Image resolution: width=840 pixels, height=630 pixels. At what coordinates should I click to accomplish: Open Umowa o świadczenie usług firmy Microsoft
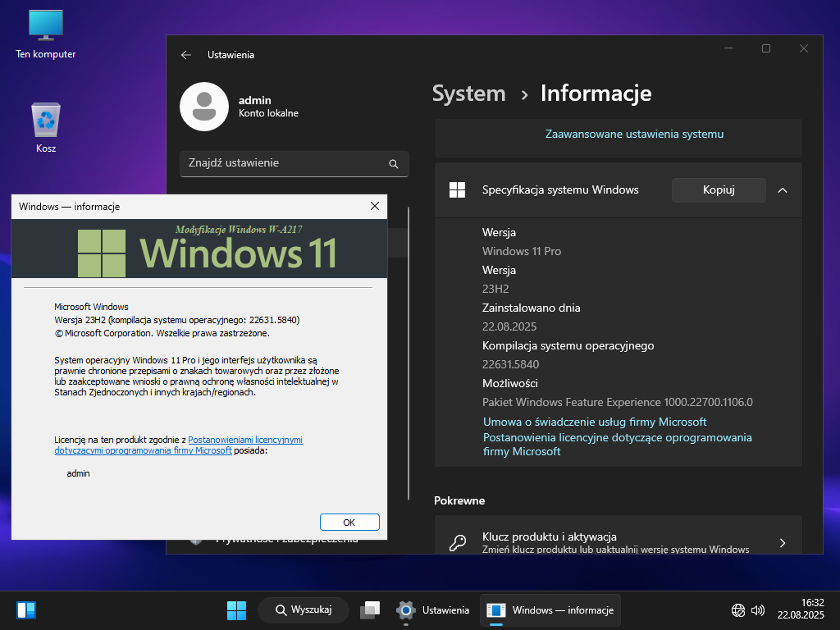594,422
